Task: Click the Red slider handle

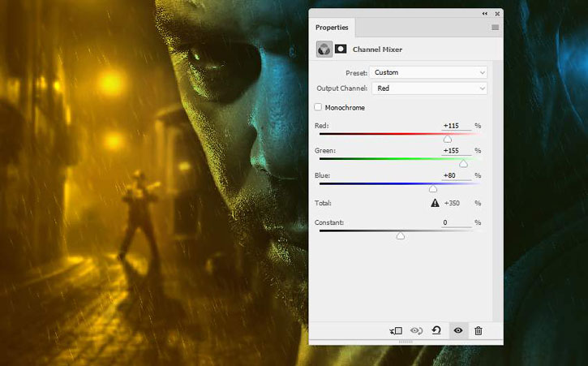Action: pos(448,140)
